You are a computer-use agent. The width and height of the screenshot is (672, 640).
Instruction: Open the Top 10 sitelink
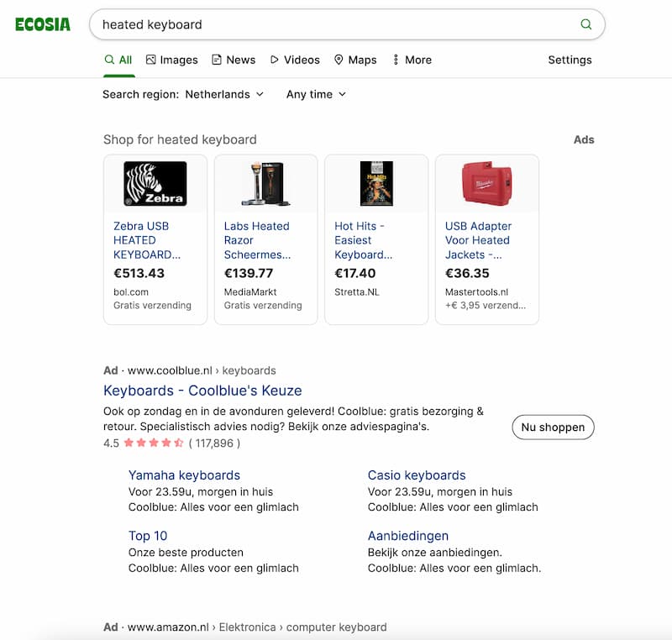tap(148, 536)
